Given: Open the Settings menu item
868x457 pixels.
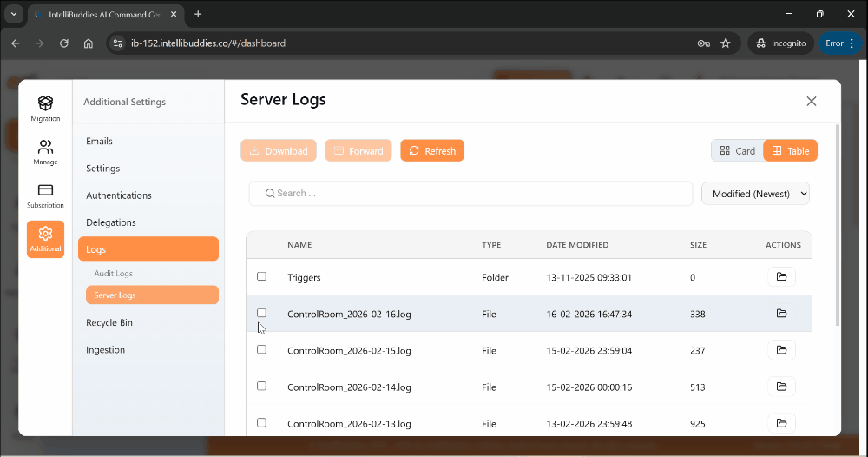Looking at the screenshot, I should 103,169.
